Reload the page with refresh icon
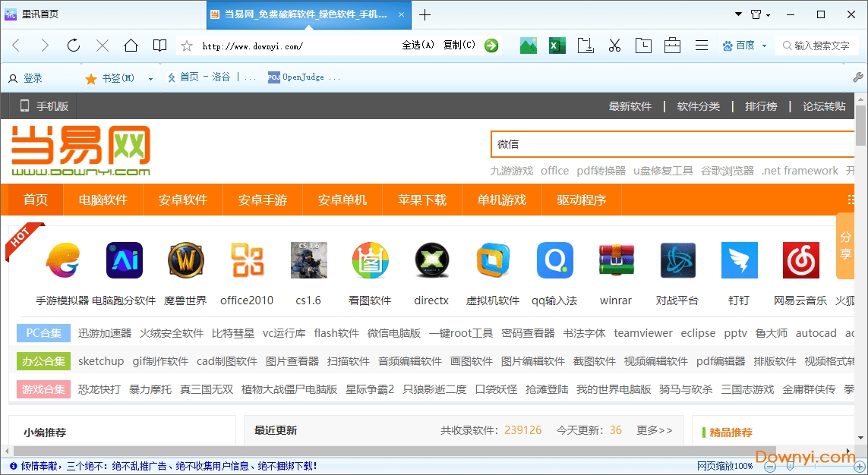 pos(74,46)
